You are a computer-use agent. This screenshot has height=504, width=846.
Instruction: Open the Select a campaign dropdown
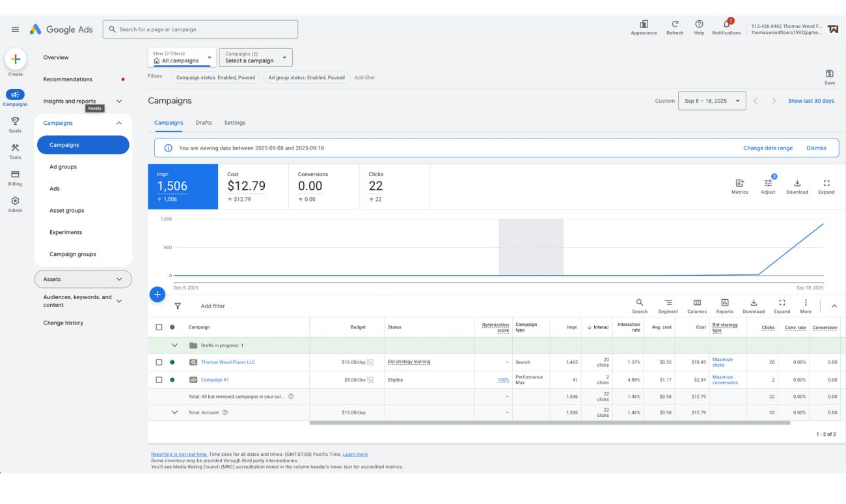point(256,57)
